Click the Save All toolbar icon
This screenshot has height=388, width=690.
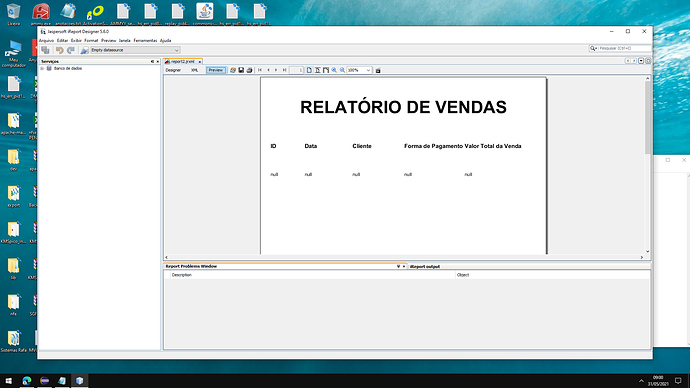click(45, 50)
